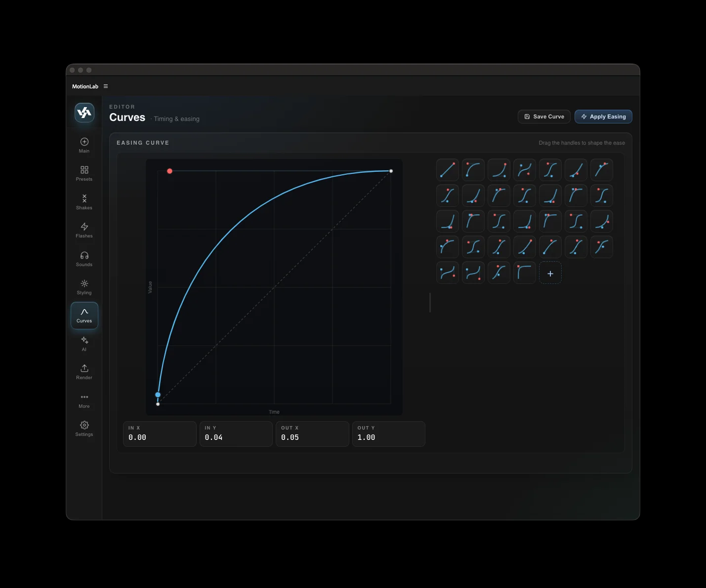The width and height of the screenshot is (706, 588).
Task: Click the OUT Y value field
Action: point(389,434)
